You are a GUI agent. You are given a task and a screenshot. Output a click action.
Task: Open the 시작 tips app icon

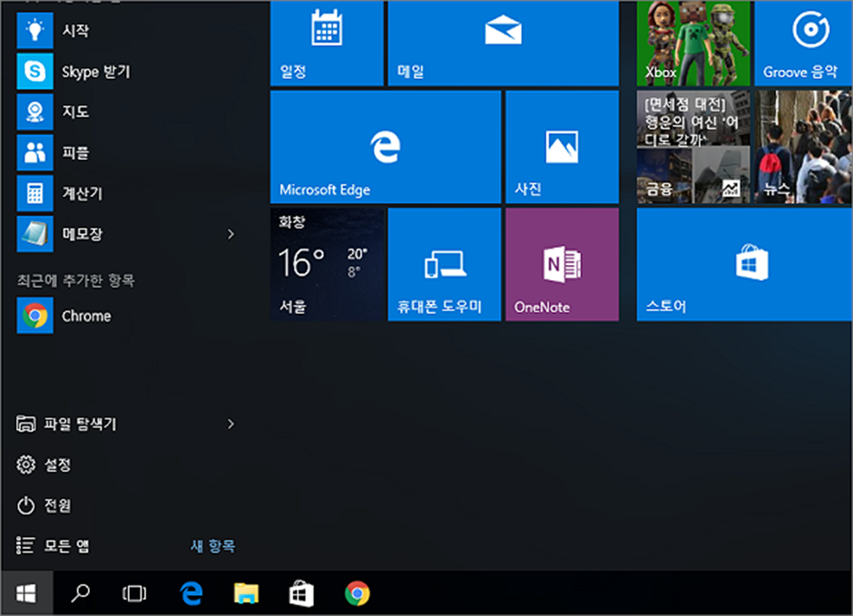pyautogui.click(x=34, y=31)
